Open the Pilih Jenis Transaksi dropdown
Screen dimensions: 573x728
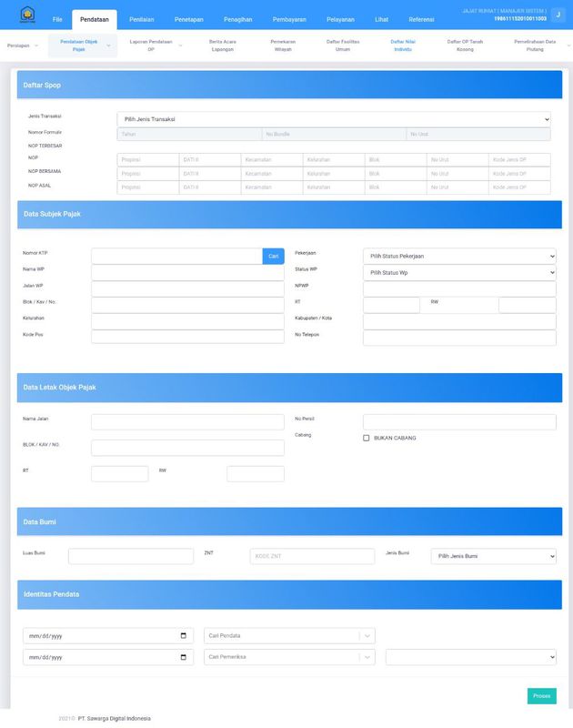coord(333,119)
